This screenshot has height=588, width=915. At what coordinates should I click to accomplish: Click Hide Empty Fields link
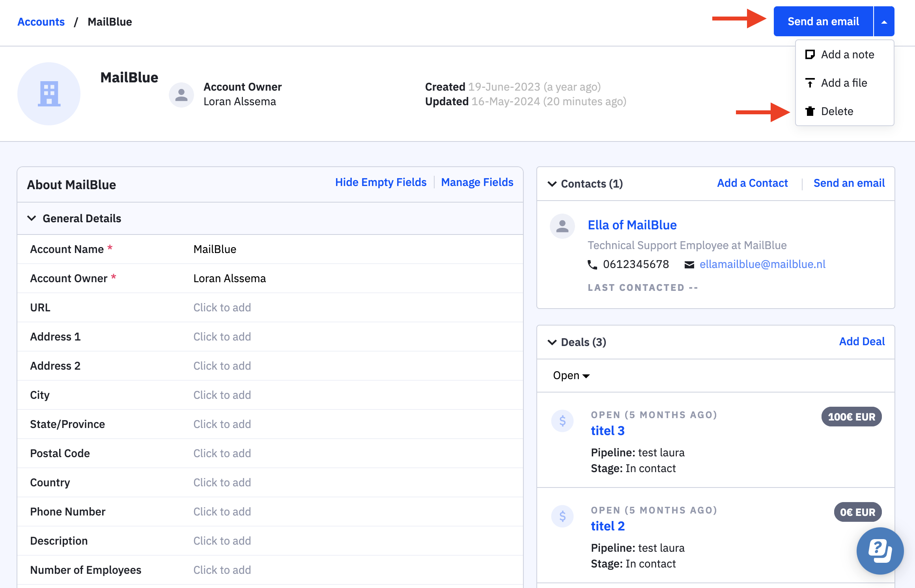(x=381, y=182)
